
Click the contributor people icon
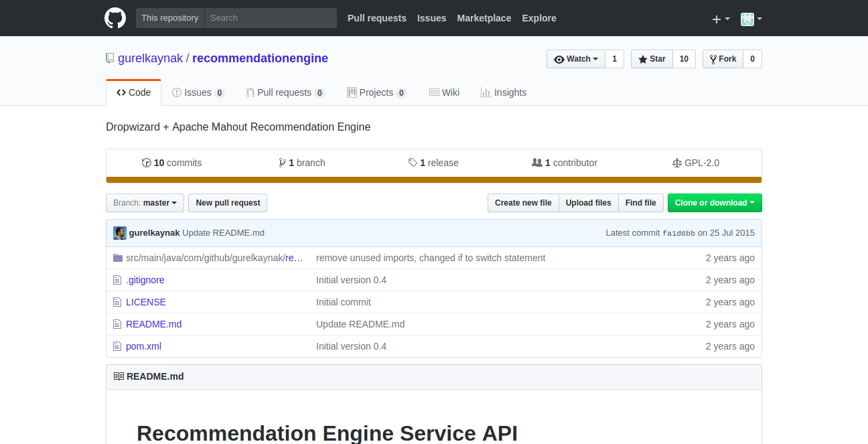(x=536, y=163)
